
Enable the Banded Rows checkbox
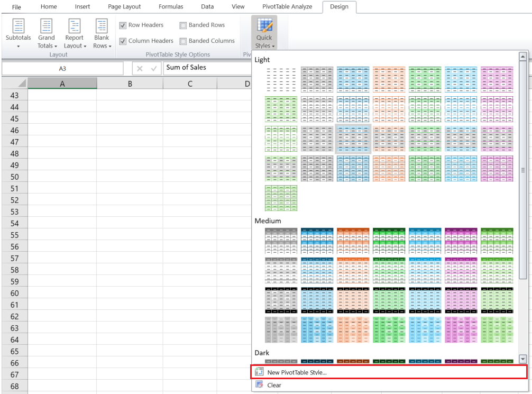point(183,25)
